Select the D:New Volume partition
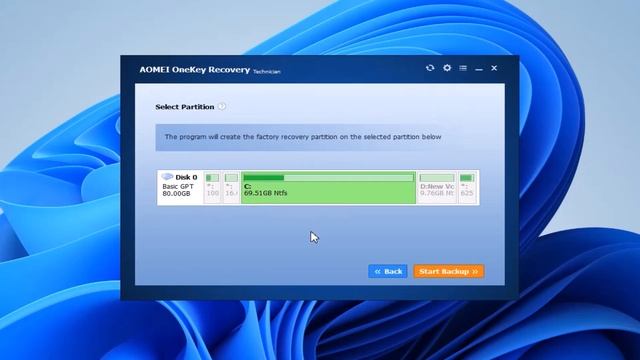 437,188
